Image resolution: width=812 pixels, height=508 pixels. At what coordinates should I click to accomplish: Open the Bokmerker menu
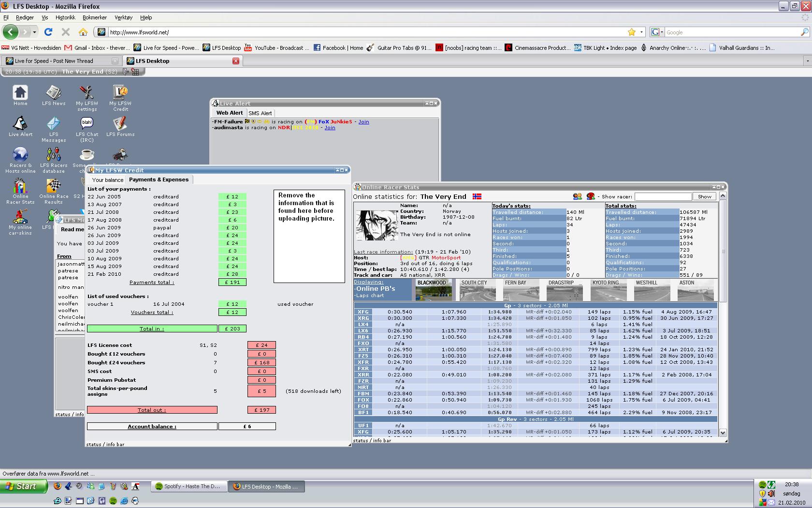pos(95,17)
